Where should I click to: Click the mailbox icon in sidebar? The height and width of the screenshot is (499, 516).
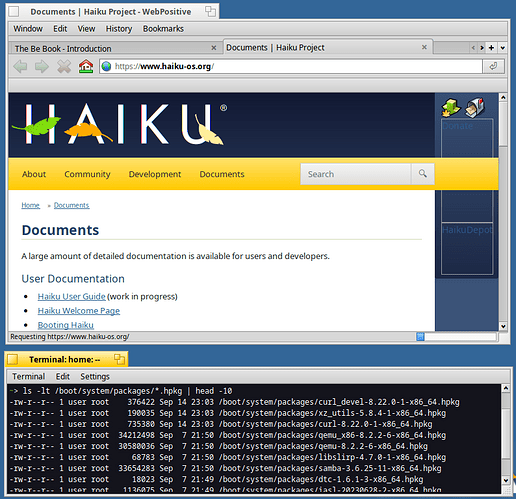point(475,108)
